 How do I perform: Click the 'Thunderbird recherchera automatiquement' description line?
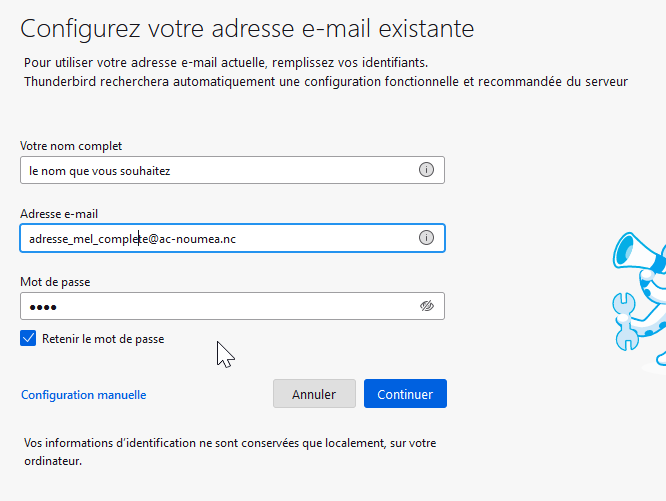(x=325, y=81)
